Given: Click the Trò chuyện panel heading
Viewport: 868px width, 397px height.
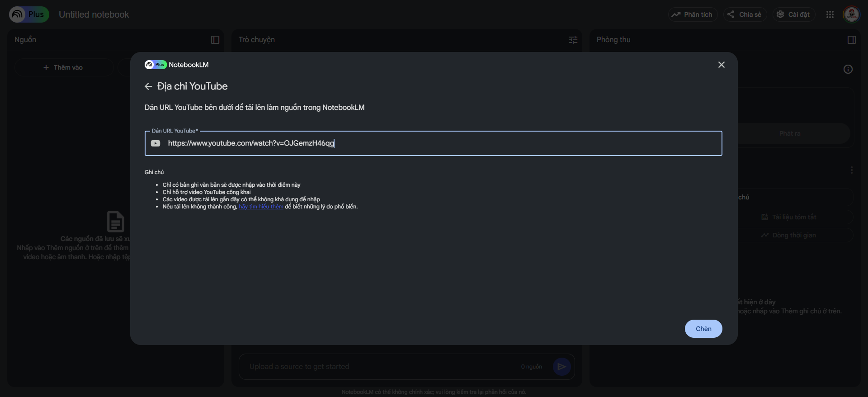Looking at the screenshot, I should pos(257,40).
